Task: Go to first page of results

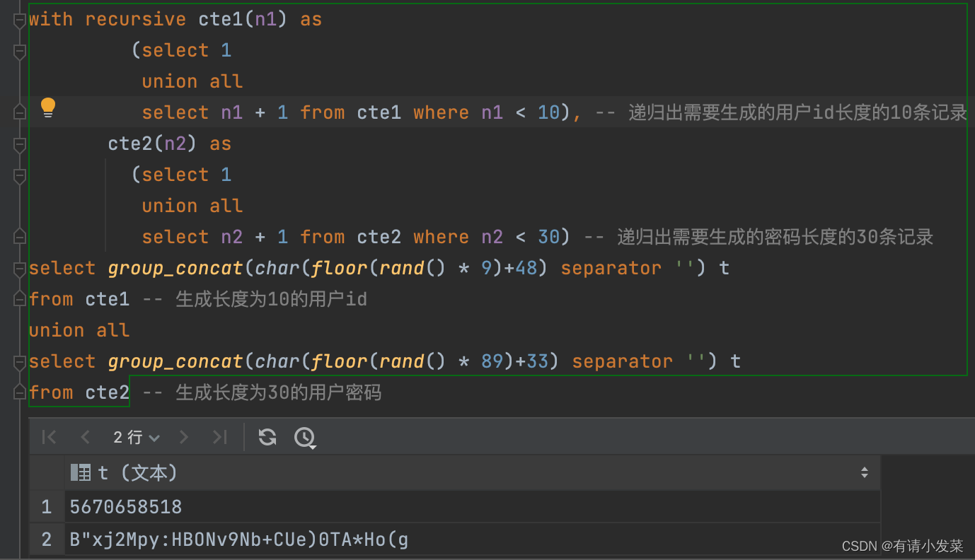Action: [49, 438]
